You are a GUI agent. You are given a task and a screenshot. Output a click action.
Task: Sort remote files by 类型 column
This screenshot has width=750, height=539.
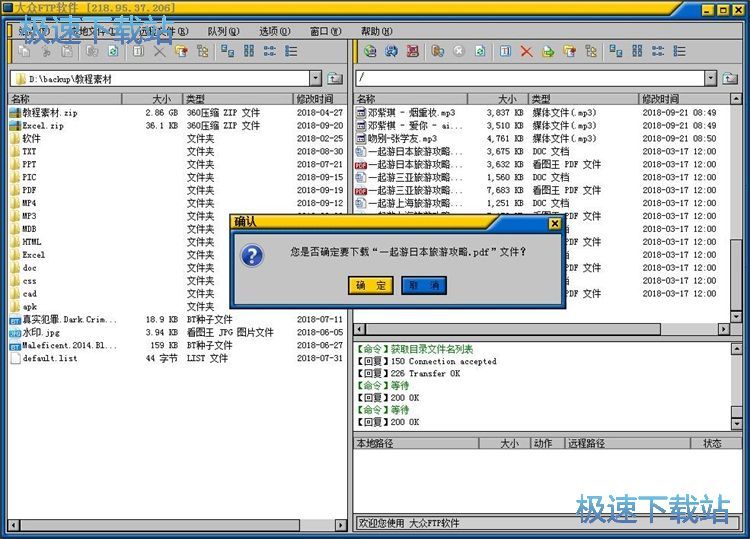click(x=583, y=99)
